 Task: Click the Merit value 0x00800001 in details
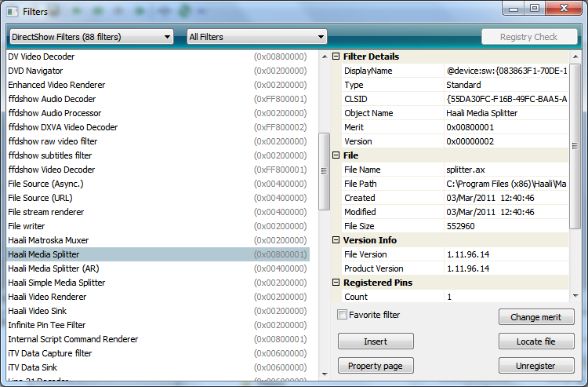(506, 127)
